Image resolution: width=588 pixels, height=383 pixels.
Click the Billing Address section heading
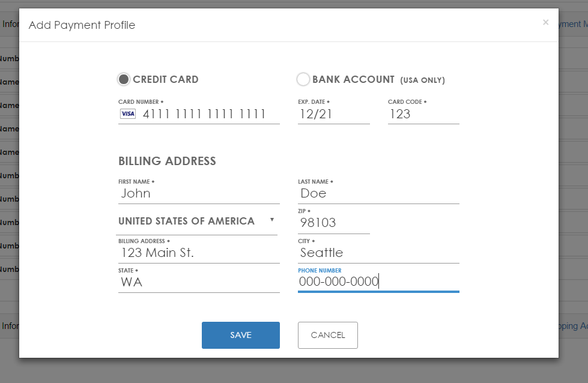coord(167,161)
